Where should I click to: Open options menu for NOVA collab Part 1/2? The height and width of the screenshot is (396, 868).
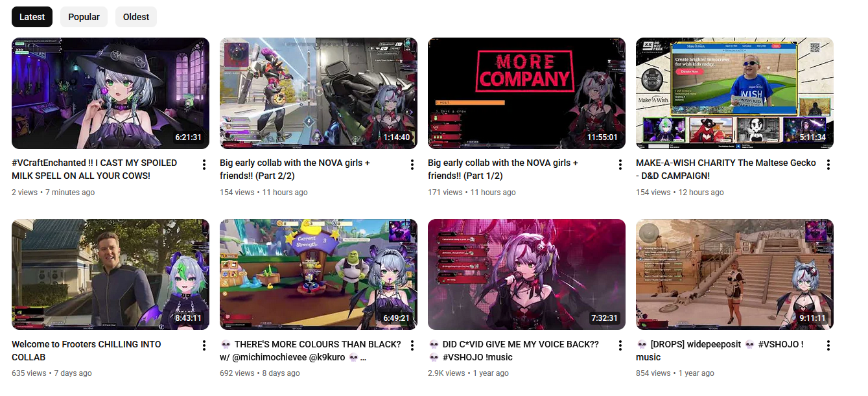[620, 165]
